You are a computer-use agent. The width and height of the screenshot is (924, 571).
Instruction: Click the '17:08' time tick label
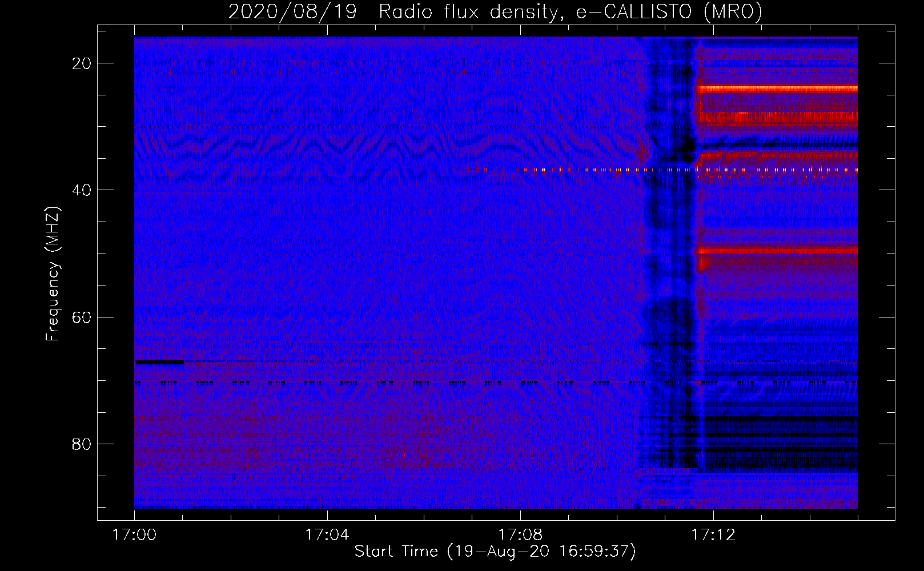click(520, 535)
